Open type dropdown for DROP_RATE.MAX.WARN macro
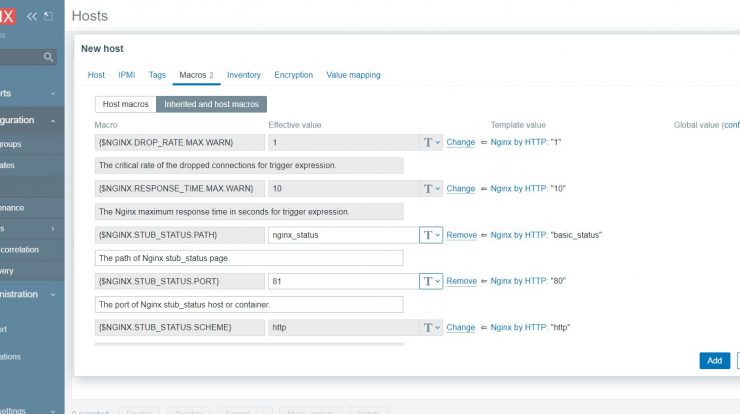The width and height of the screenshot is (740, 414). 431,142
